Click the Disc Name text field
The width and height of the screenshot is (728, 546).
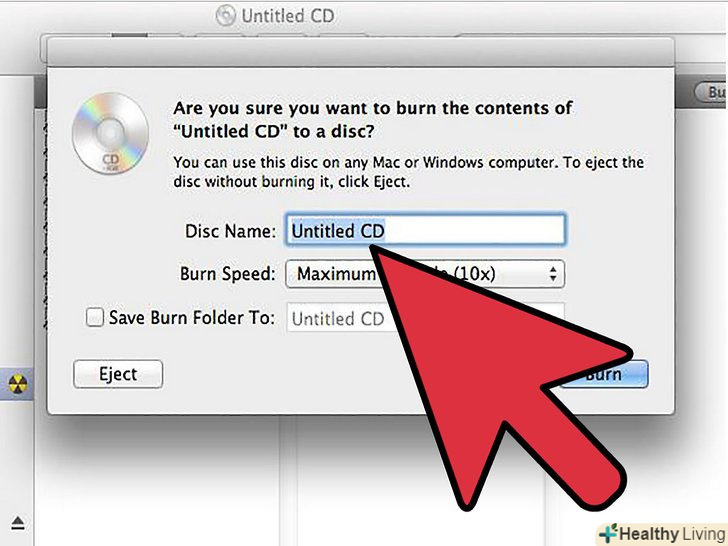click(x=425, y=230)
